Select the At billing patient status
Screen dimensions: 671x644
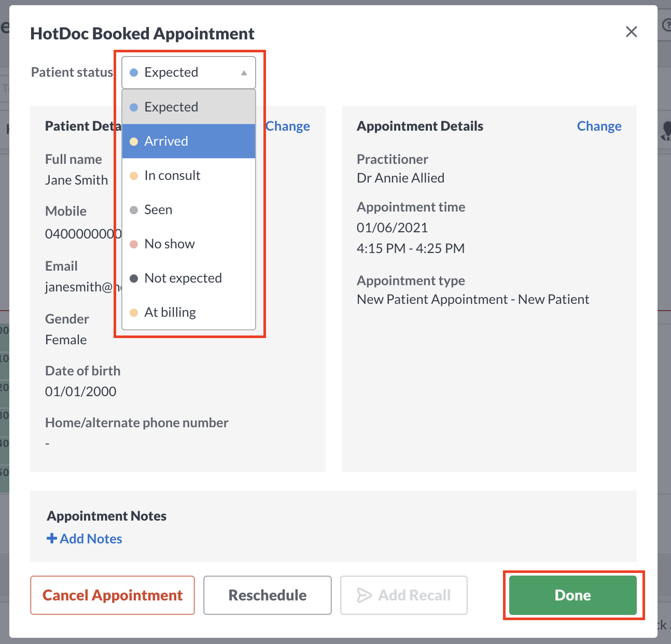(170, 312)
